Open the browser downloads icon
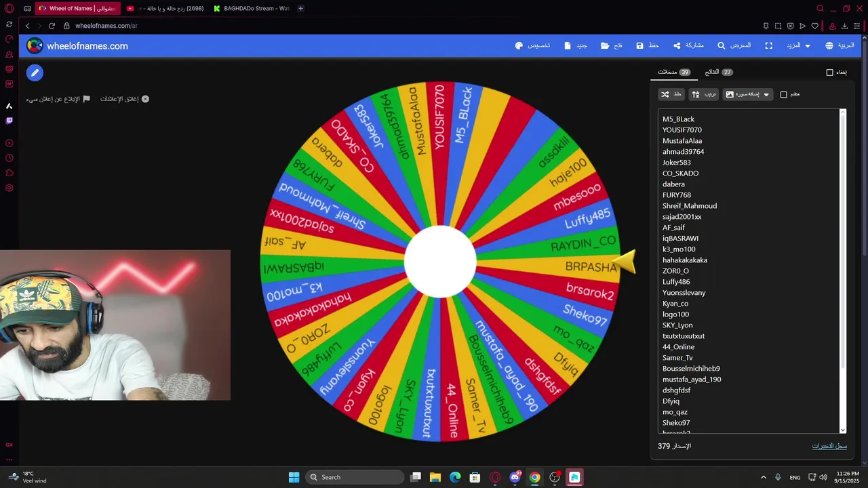Screen dimensions: 868x488 click(x=844, y=26)
